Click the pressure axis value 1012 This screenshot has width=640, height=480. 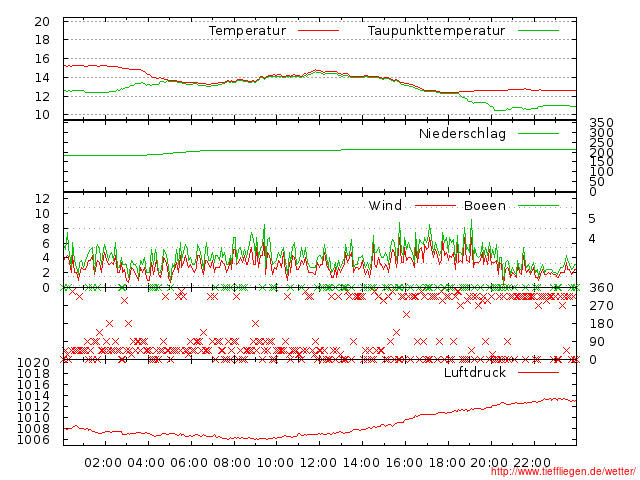33,407
